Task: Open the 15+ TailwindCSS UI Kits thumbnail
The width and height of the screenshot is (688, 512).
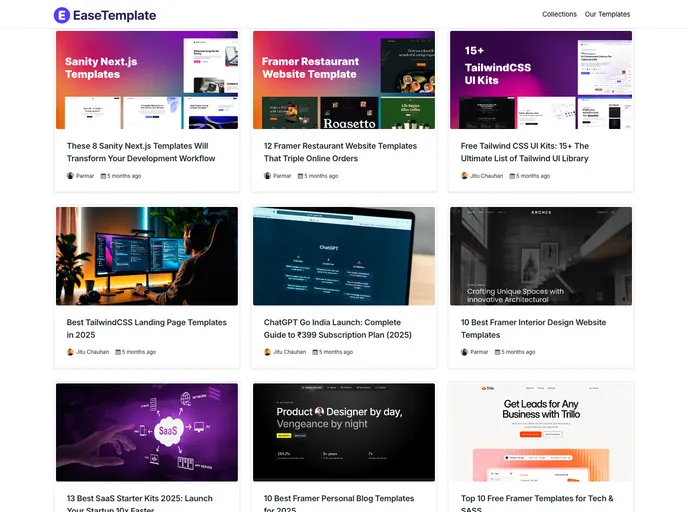Action: click(x=541, y=80)
